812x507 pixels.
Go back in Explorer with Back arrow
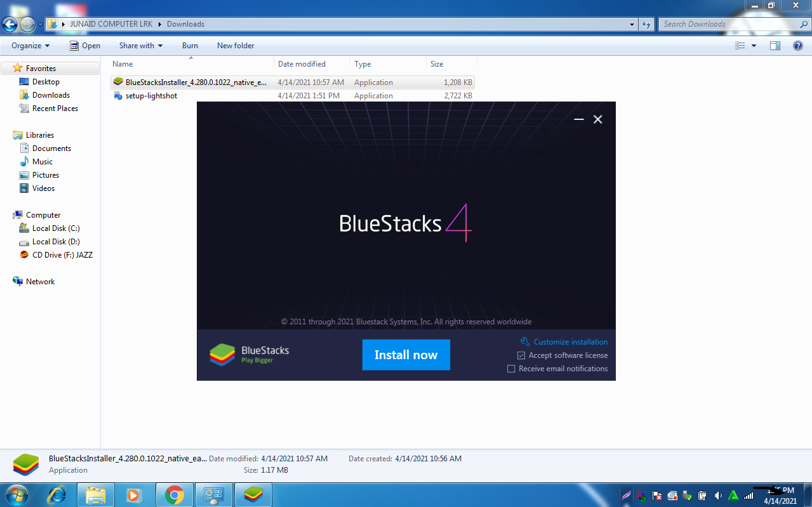coord(10,24)
